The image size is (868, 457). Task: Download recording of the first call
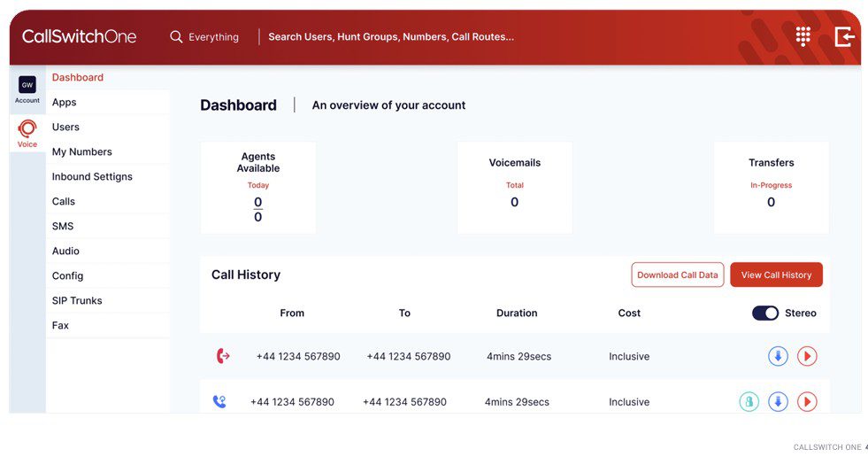click(x=778, y=356)
